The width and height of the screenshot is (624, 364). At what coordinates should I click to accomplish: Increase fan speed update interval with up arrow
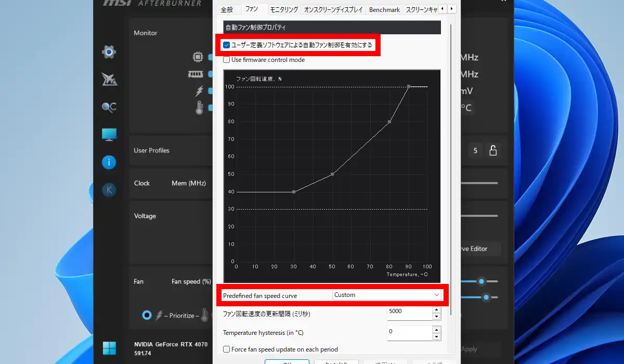436,310
